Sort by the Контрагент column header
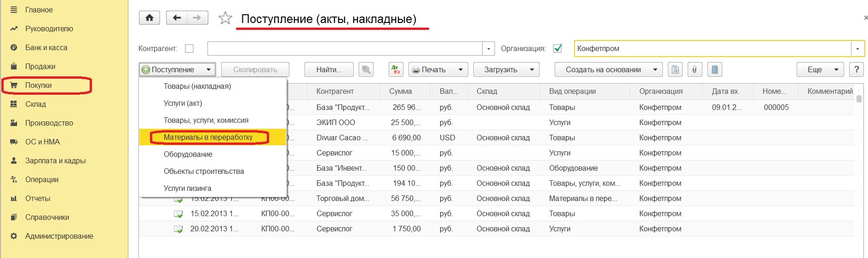 point(343,91)
